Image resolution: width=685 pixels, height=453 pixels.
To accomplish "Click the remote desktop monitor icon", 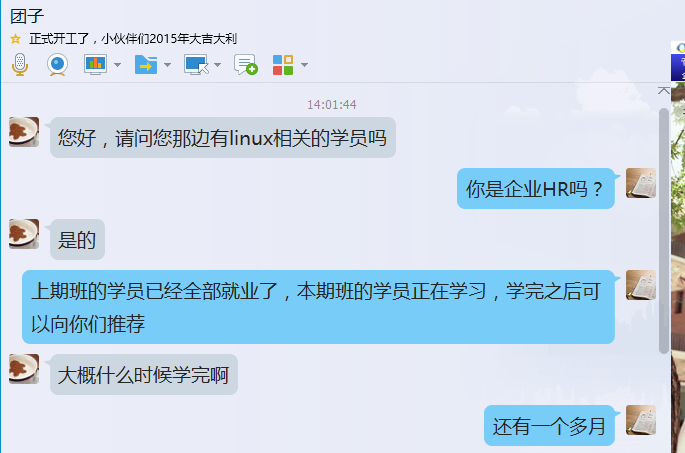I will pyautogui.click(x=196, y=65).
